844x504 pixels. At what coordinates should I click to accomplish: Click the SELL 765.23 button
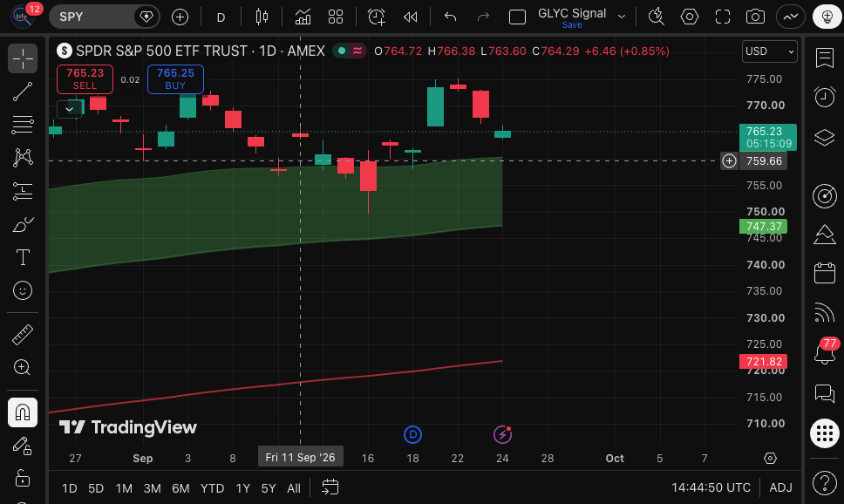85,79
